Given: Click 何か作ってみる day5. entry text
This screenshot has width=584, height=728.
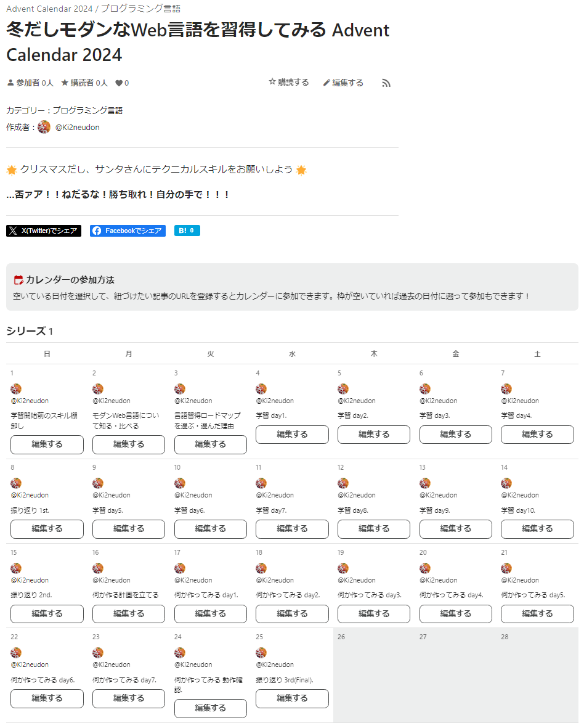Looking at the screenshot, I should tap(533, 595).
